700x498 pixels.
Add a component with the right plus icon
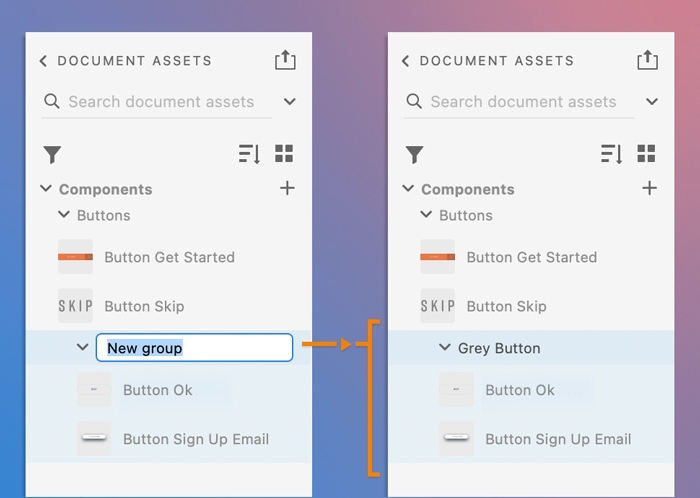tap(649, 188)
